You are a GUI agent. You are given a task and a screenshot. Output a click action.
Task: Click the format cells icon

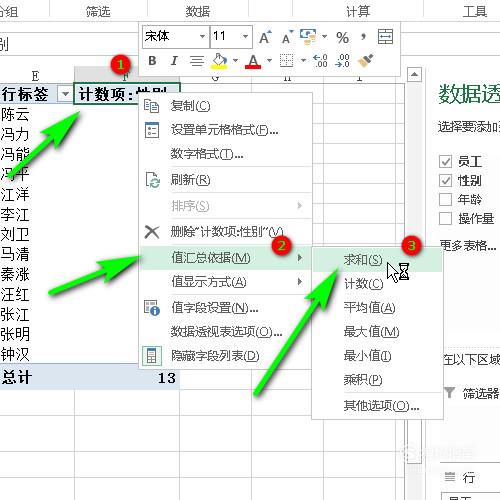(152, 130)
